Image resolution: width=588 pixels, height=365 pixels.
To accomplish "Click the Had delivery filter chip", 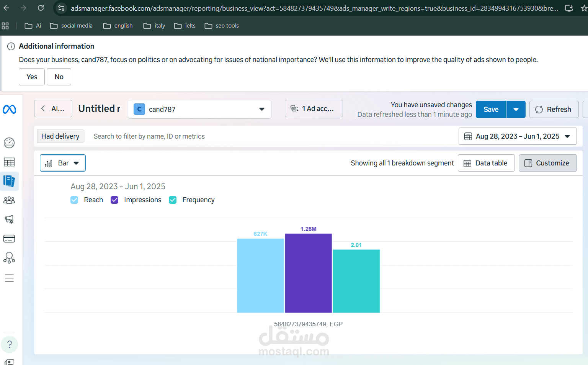I will click(x=60, y=136).
